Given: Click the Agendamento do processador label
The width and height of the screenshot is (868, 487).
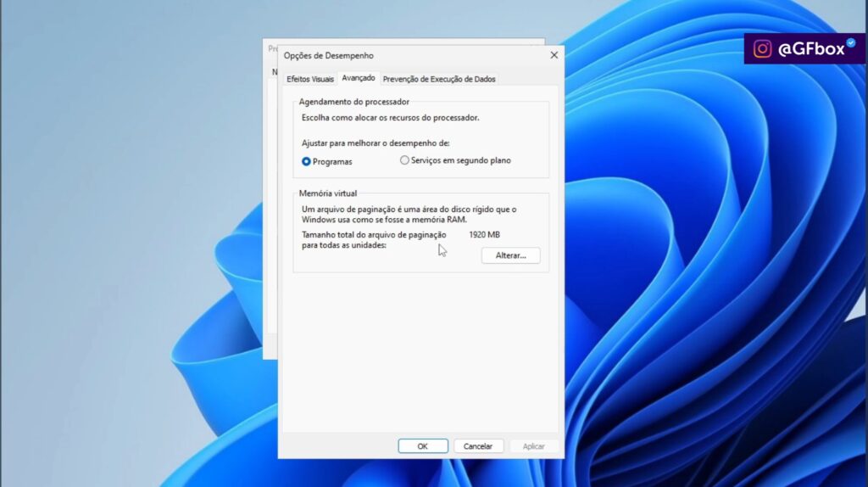Looking at the screenshot, I should pyautogui.click(x=354, y=102).
